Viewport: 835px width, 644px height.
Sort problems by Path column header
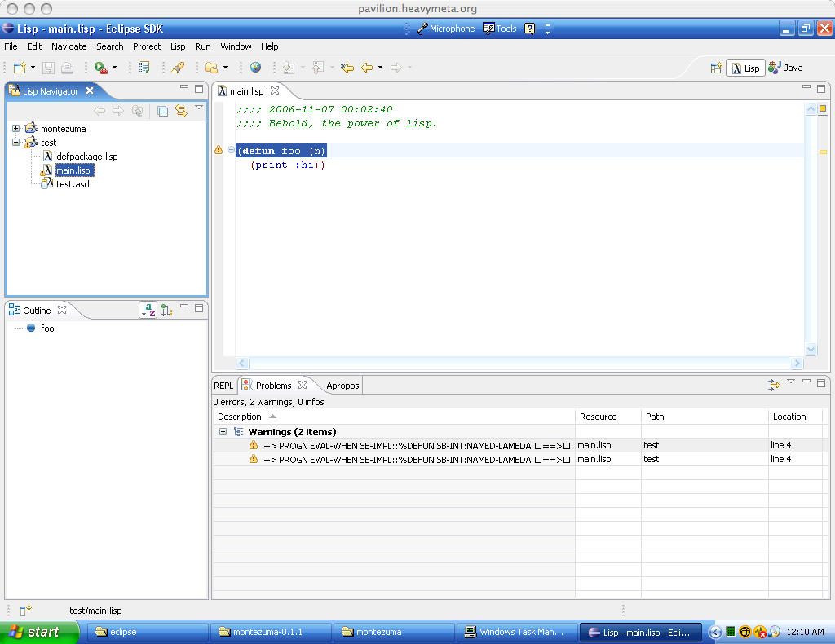tap(705, 417)
